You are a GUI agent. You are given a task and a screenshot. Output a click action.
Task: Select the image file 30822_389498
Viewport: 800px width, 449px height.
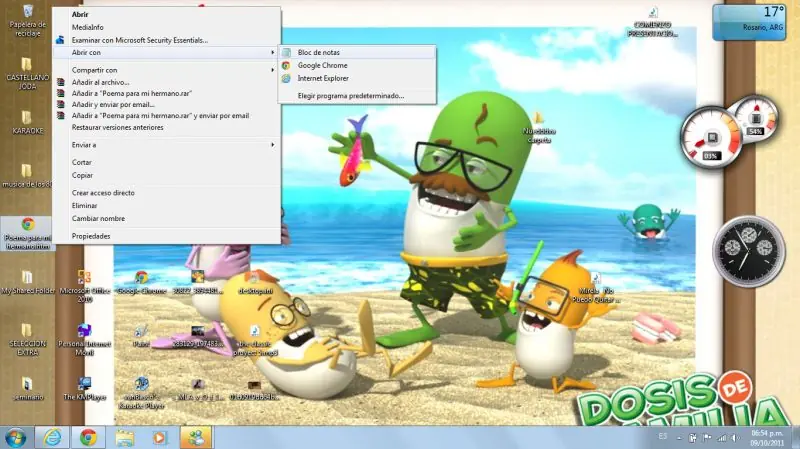point(198,283)
